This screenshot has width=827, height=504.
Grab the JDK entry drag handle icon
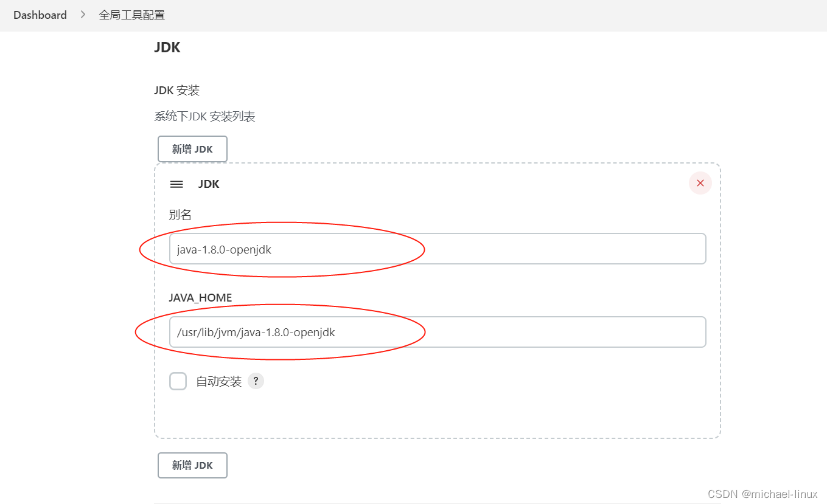[176, 184]
